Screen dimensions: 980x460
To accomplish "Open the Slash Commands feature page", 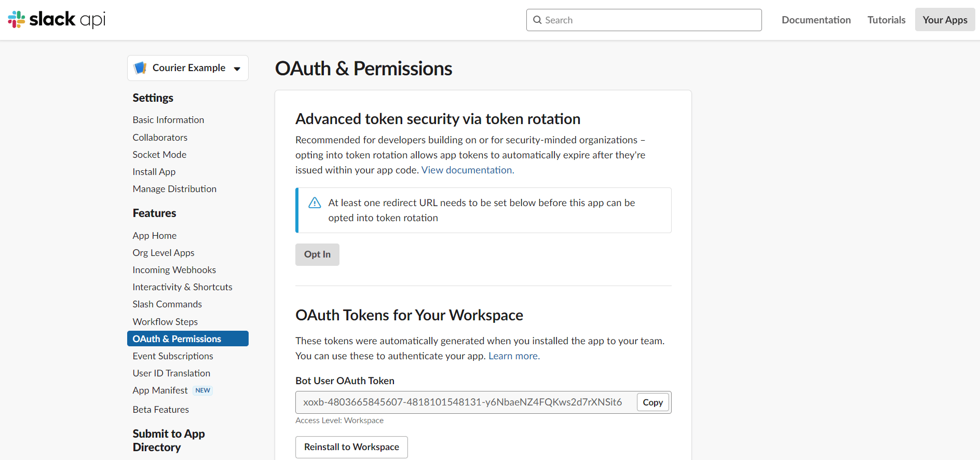I will pos(167,304).
